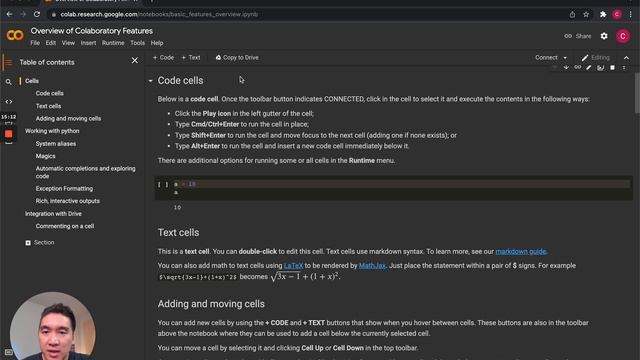Click the browser address bar URL
Viewport: 640px width, 360px height.
[x=159, y=14]
